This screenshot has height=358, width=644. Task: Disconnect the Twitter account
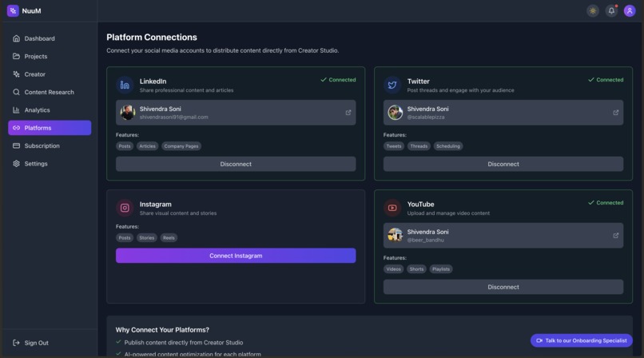503,164
